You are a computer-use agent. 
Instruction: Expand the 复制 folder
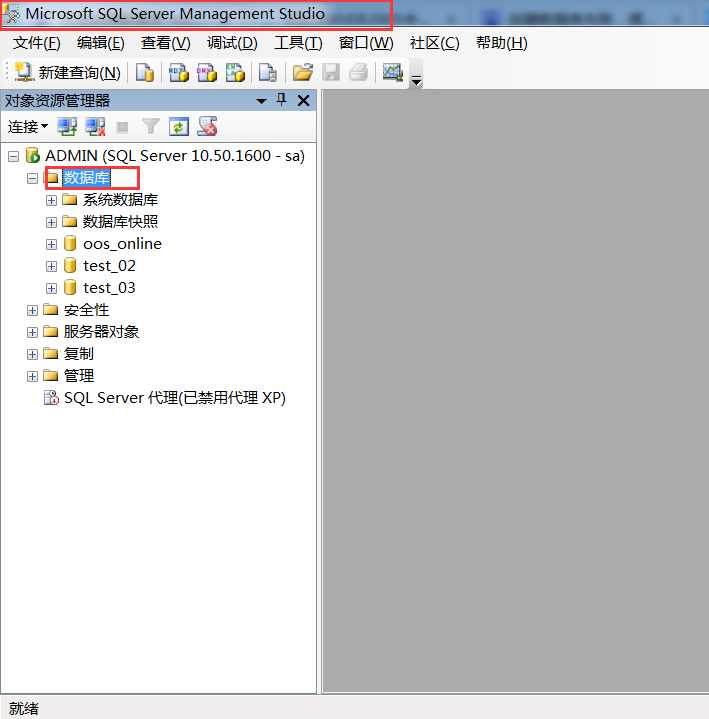click(32, 354)
